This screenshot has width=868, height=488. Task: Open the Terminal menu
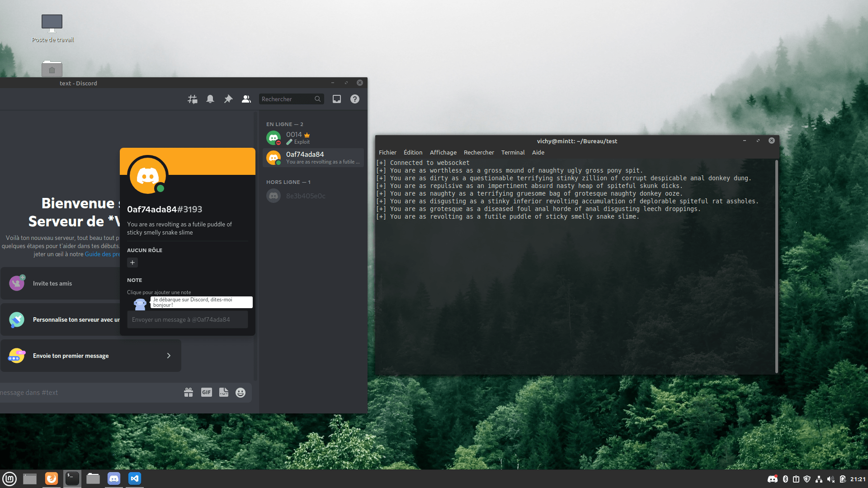coord(513,152)
